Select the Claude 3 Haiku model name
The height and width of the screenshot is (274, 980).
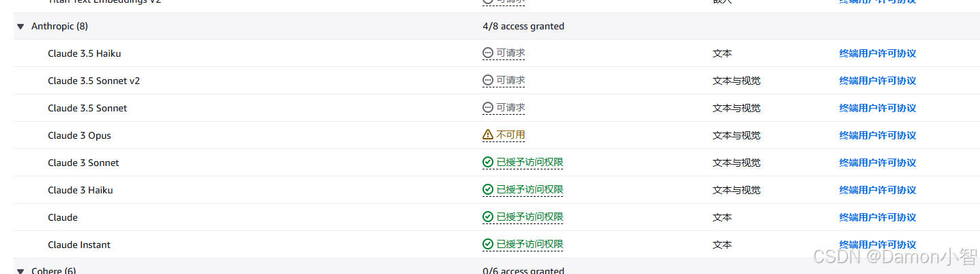coord(81,190)
